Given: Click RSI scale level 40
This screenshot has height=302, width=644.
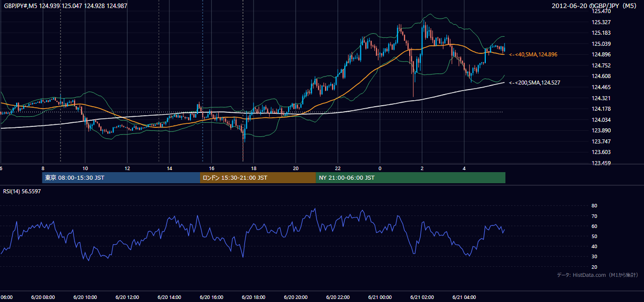Looking at the screenshot, I should [x=594, y=246].
